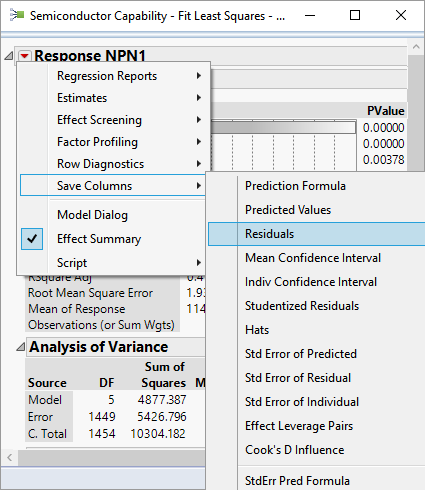Expand the Script submenu arrow

pyautogui.click(x=199, y=263)
